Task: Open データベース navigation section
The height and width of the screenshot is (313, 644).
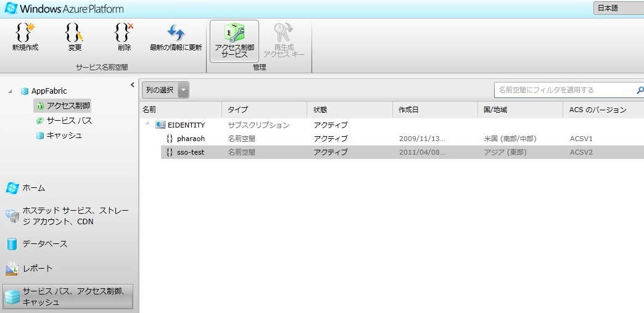Action: coord(45,243)
